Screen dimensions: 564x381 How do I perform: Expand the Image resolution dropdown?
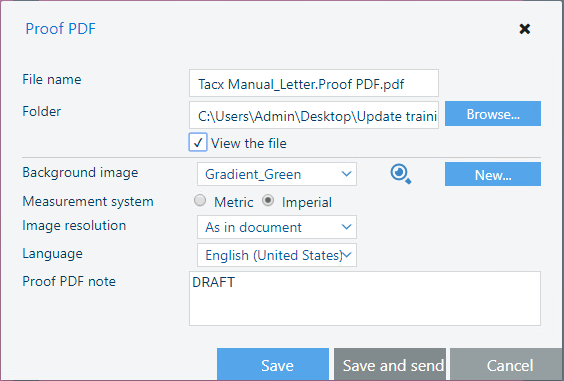coord(277,227)
